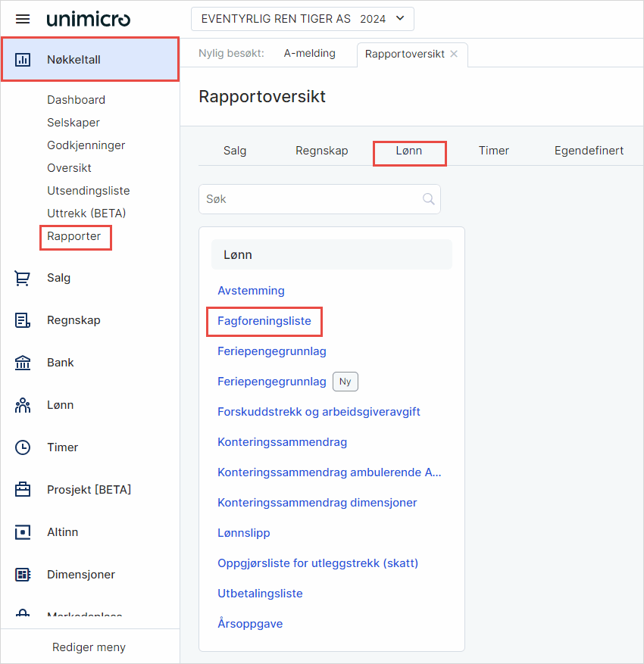Open the Lønn people icon in sidebar
Screen dimensions: 644x664
[x=23, y=405]
